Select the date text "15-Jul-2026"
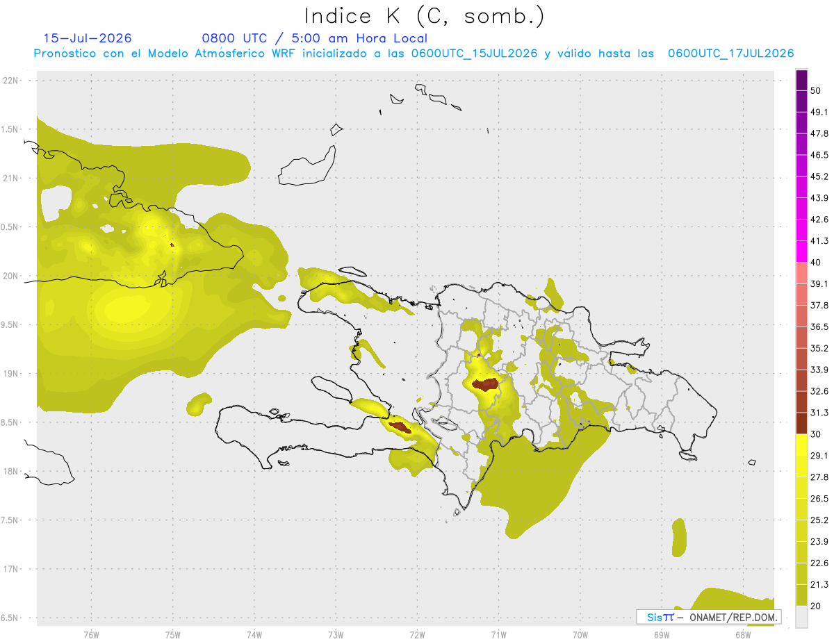 coord(87,38)
